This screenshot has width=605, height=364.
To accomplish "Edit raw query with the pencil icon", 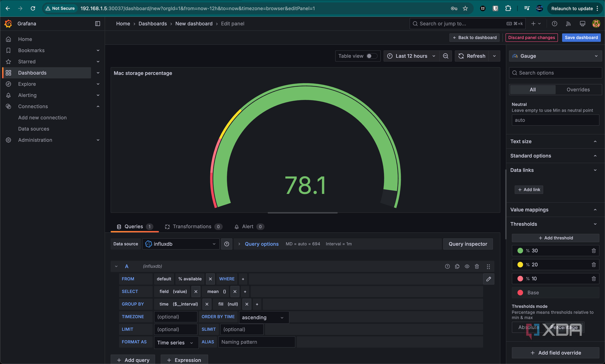I will point(489,279).
